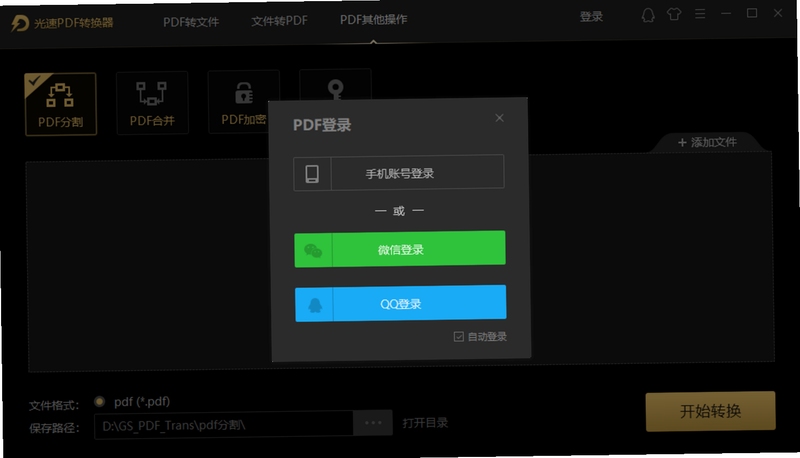800x458 pixels.
Task: Click the phone icon in login dialog
Action: tap(312, 174)
